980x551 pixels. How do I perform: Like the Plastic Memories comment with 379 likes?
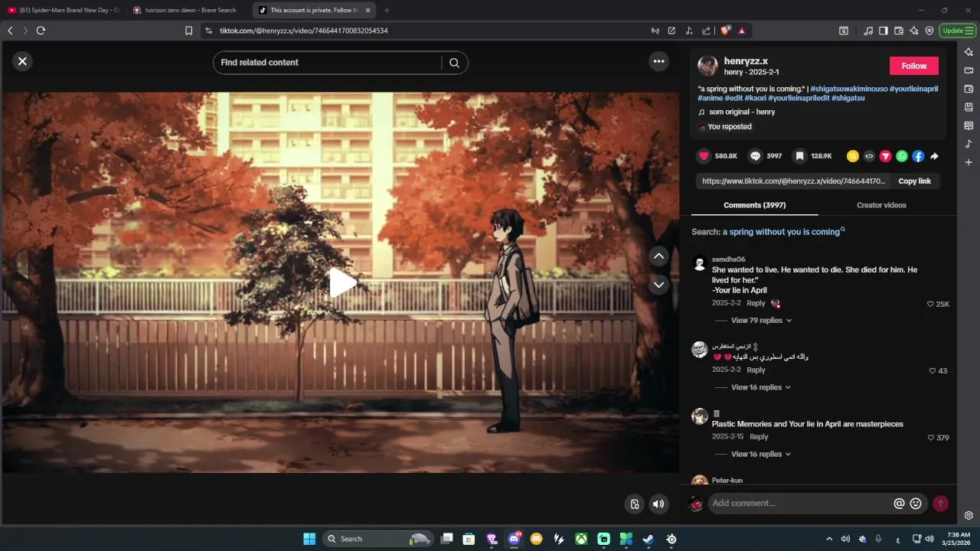click(x=931, y=438)
